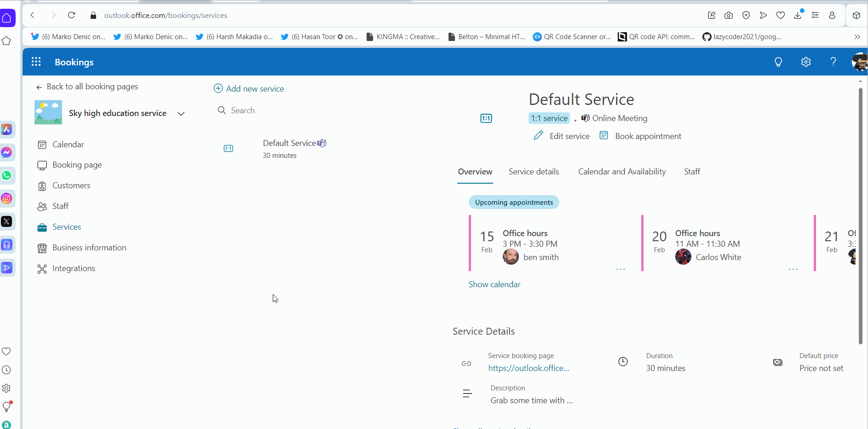Screen dimensions: 868x429
Task: Open the Bookings app launcher waffle menu
Action: [x=36, y=61]
